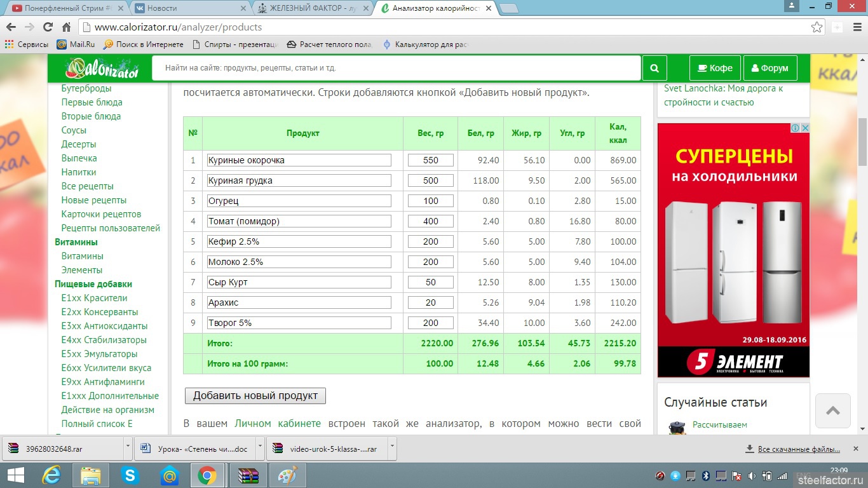868x488 pixels.
Task: Close the refrigerator ad with X icon
Action: coord(804,128)
